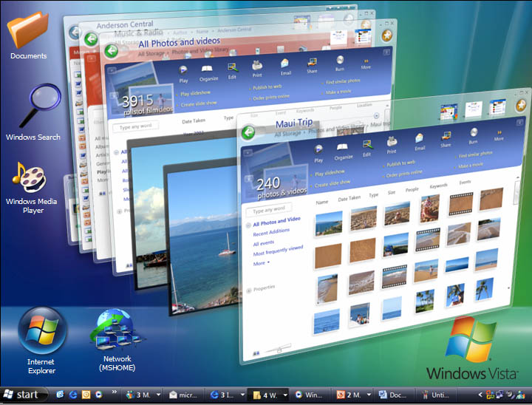Launch the Internet Explorer desktop icon
The image size is (532, 405).
pos(42,331)
